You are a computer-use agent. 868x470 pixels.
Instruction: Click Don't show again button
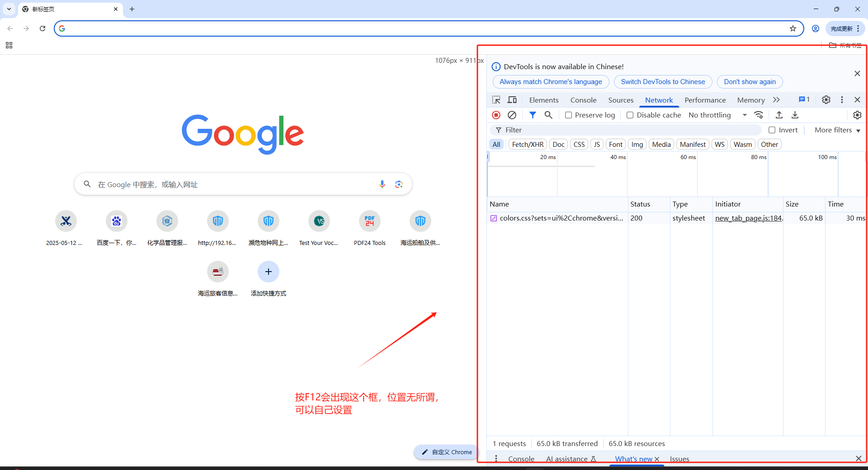750,82
